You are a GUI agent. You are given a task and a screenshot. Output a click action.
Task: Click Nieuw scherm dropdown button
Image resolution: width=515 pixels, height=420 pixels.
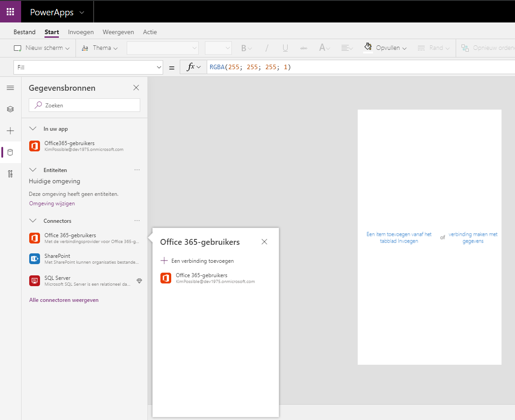pyautogui.click(x=42, y=48)
